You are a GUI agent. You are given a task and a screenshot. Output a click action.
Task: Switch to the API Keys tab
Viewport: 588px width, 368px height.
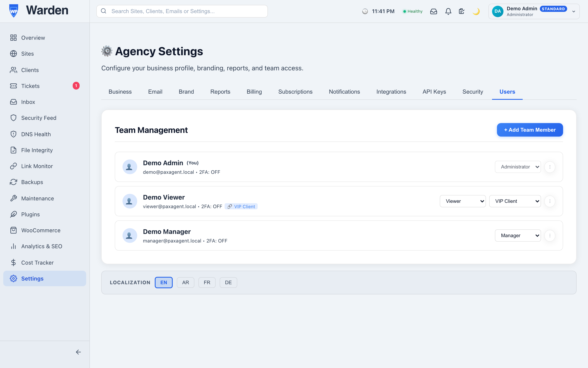coord(434,92)
